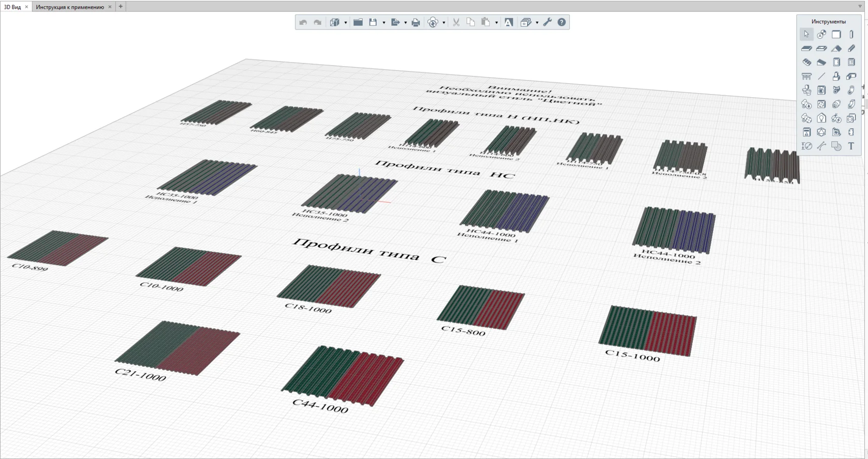The image size is (868, 459).
Task: Choose the roof tool icon
Action: pyautogui.click(x=836, y=48)
